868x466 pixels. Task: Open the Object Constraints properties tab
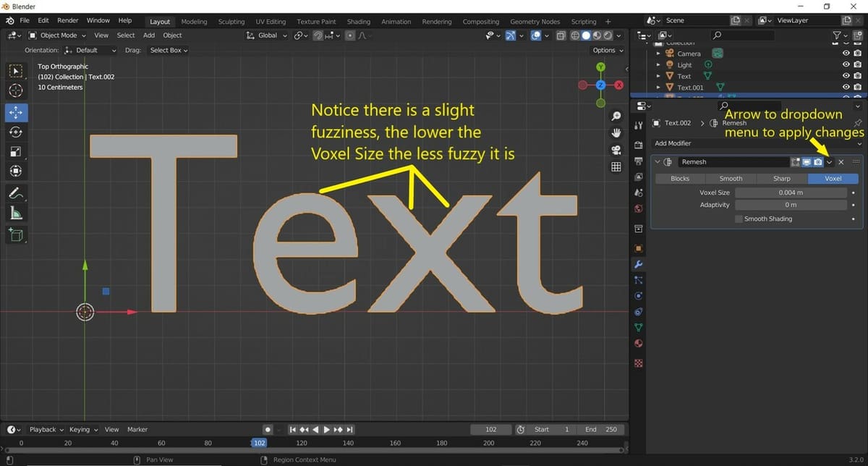tap(639, 313)
